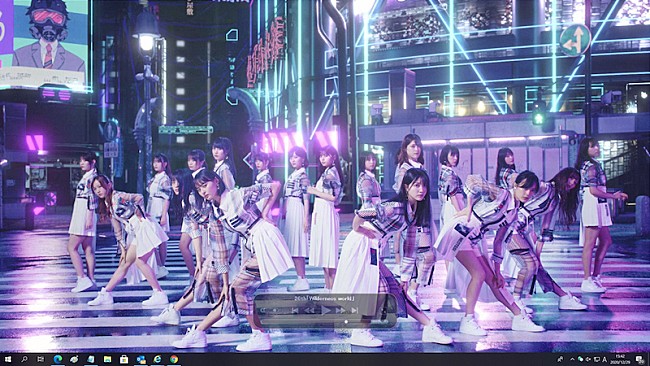The width and height of the screenshot is (650, 366).
Task: Open the People icon in system tray
Action: (560, 359)
